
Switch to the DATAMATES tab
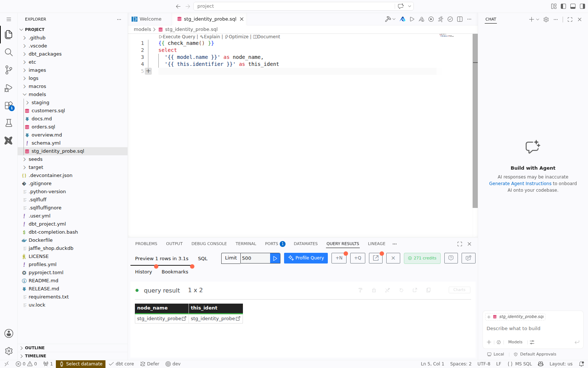306,244
